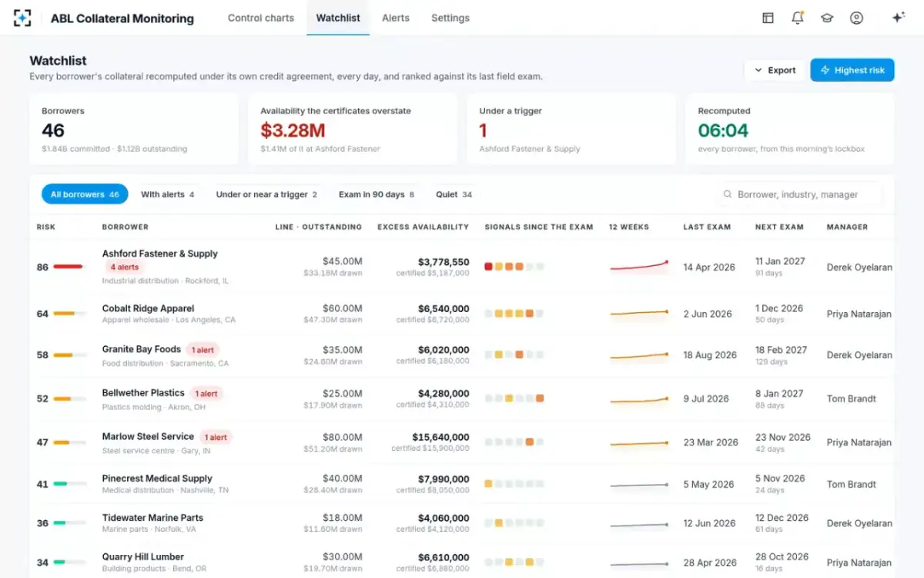Sort by EXCESS AVAILABILITY column header
The height and width of the screenshot is (578, 924).
423,227
